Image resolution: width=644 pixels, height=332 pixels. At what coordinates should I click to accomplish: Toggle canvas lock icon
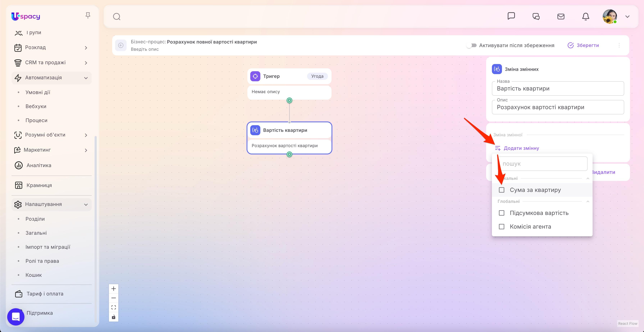click(x=113, y=317)
